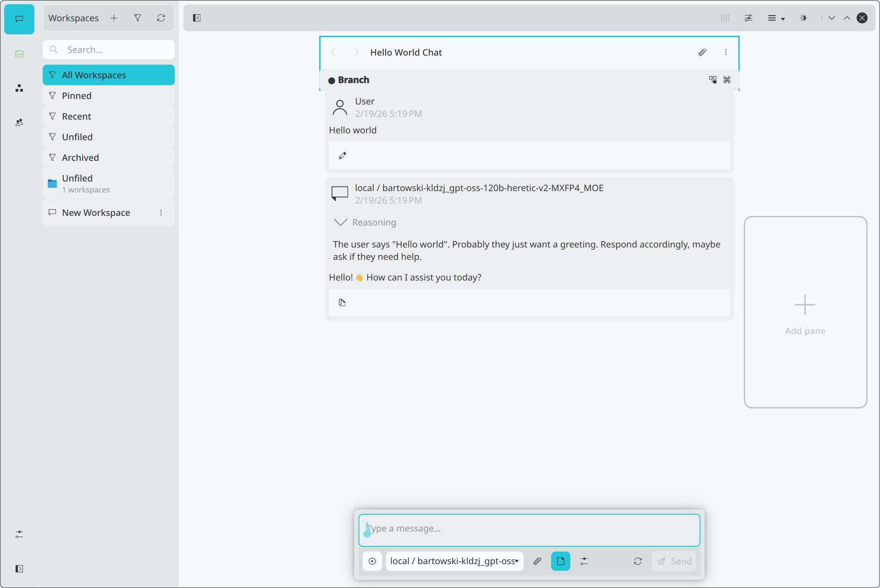Viewport: 880px width, 588px height.
Task: Focus the workspace Search field
Action: pos(109,49)
